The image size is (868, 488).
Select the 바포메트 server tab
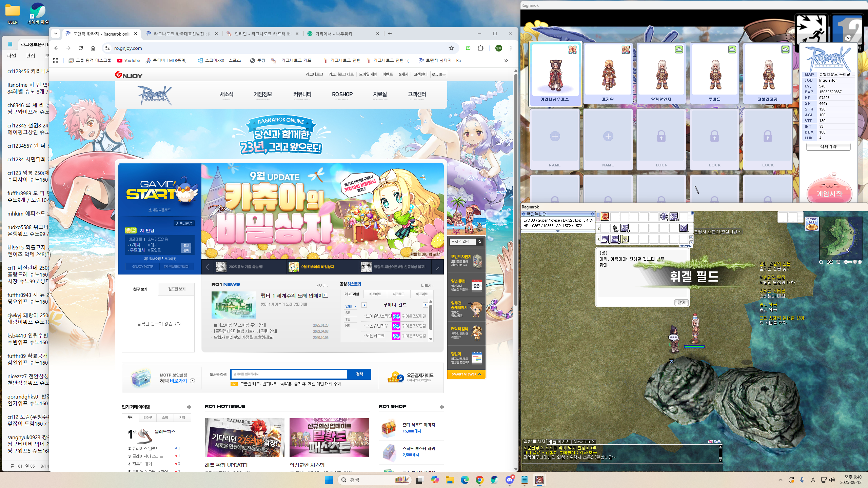pos(375,294)
